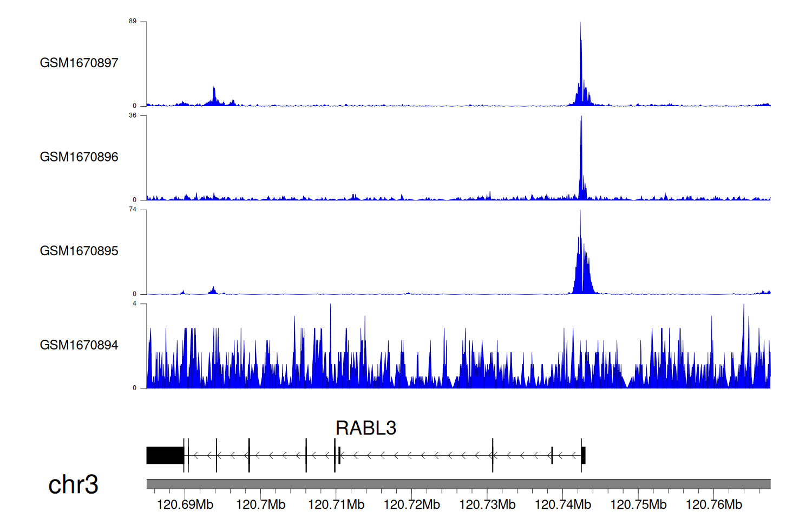Select the rightmost RABL3 exon
812x531 pixels.
[584, 456]
